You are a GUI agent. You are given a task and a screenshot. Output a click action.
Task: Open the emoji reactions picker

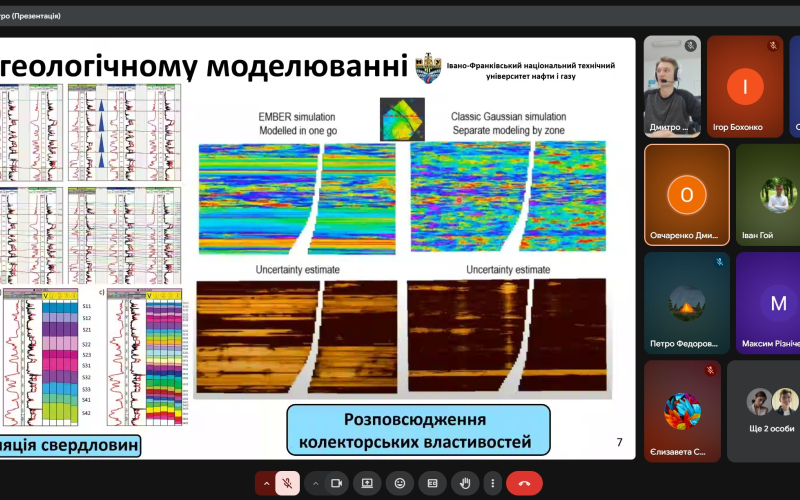[400, 483]
